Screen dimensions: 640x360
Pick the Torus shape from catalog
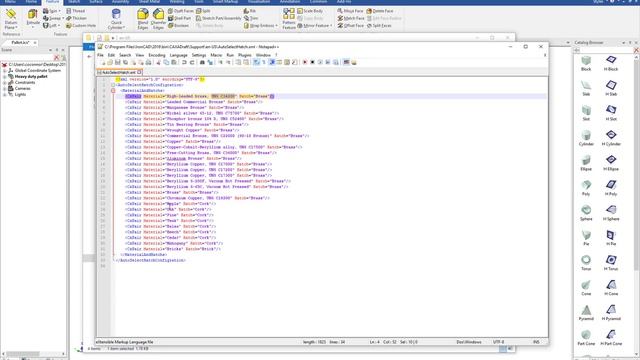[x=586, y=263]
